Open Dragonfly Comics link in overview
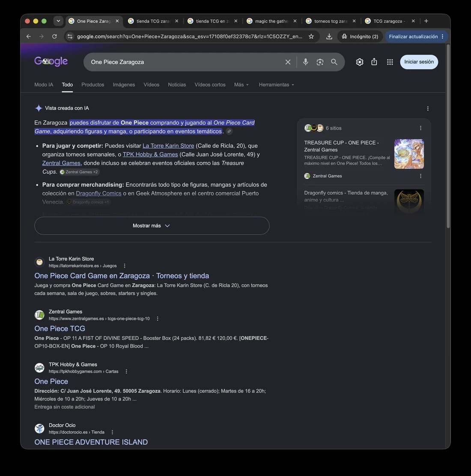Screen dimensions: 471x476 [98, 193]
